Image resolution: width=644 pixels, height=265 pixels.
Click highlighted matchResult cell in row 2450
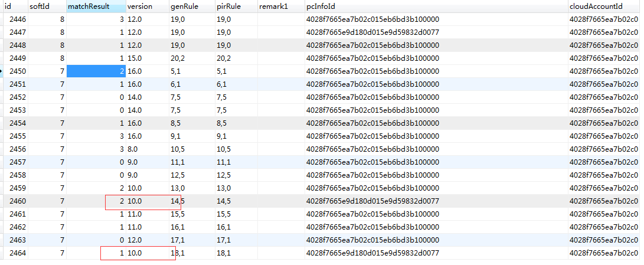click(96, 71)
